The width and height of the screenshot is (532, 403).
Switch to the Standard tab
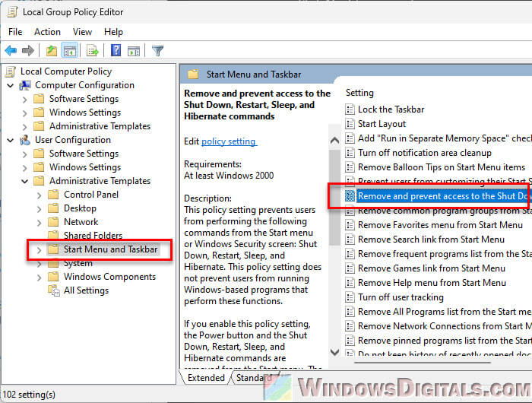pos(254,378)
